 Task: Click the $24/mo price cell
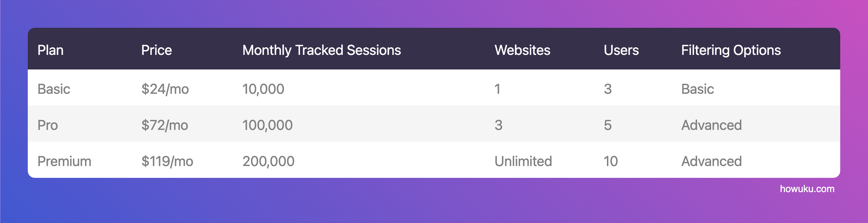pos(165,89)
